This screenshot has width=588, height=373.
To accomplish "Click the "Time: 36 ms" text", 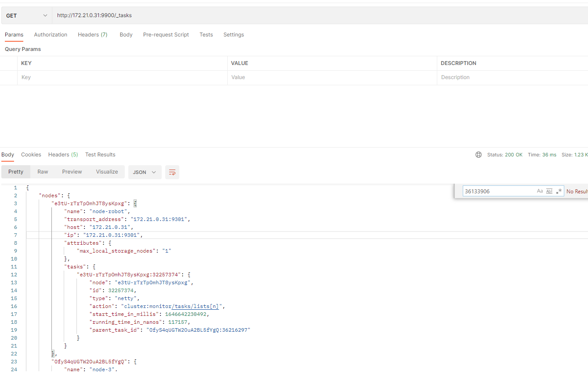I will tap(542, 155).
